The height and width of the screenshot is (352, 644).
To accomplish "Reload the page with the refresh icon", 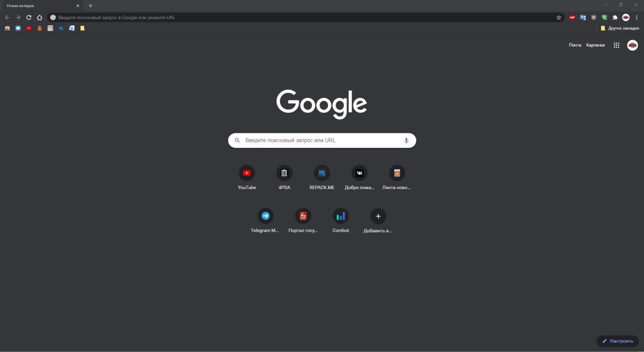I will click(29, 17).
